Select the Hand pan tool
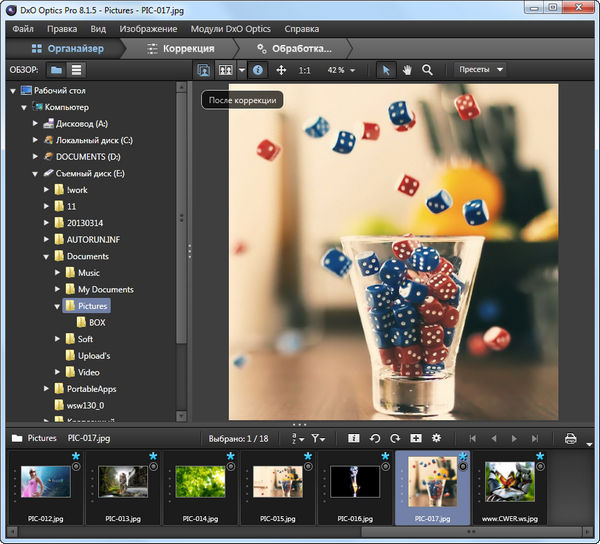The width and height of the screenshot is (600, 544). [407, 70]
